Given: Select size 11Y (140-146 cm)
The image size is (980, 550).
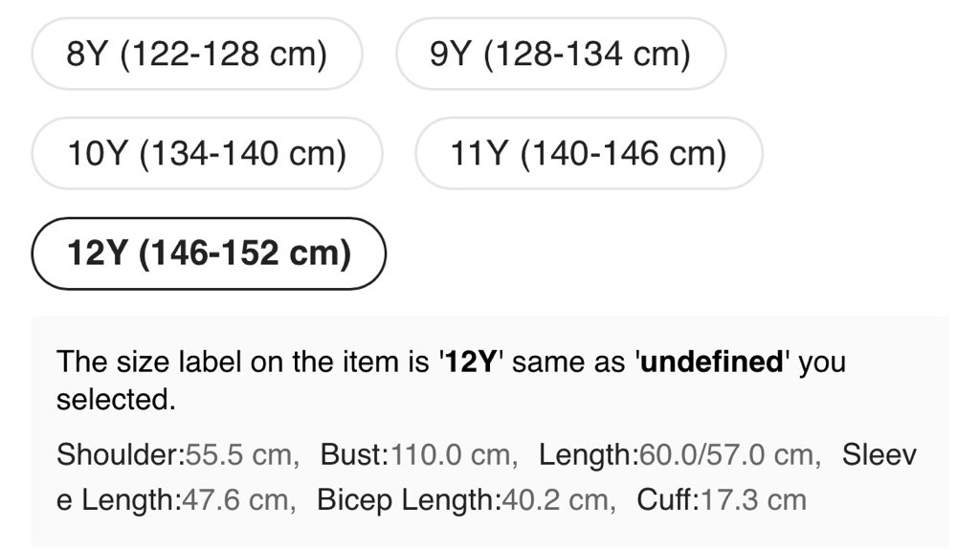Looking at the screenshot, I should [x=589, y=153].
